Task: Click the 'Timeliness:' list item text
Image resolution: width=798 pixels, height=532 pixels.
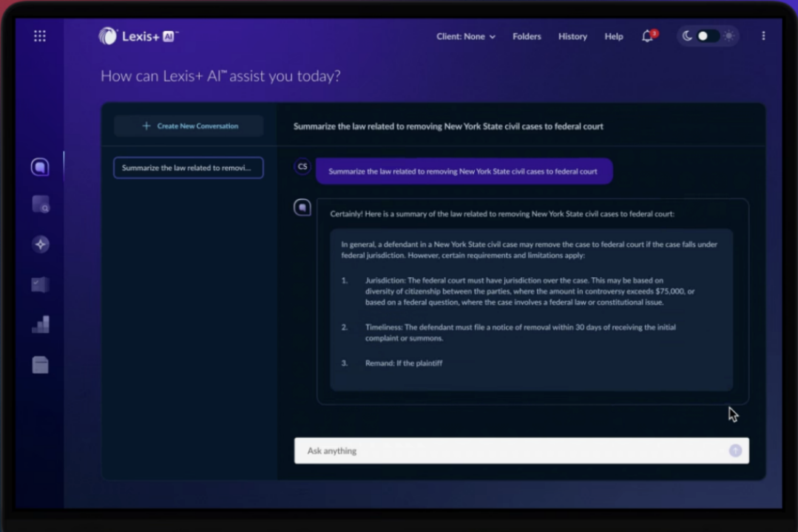Action: [520, 332]
